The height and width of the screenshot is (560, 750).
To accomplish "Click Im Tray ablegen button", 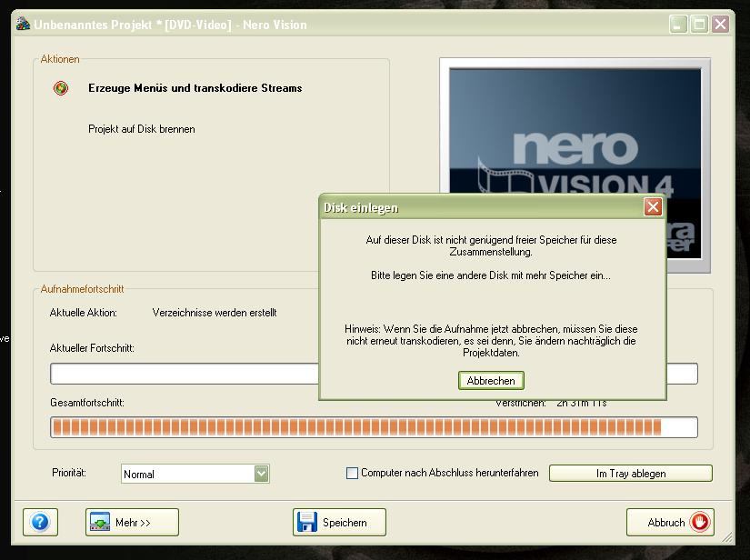I will [x=630, y=474].
